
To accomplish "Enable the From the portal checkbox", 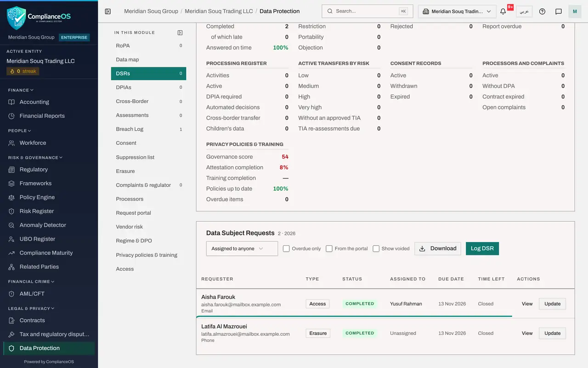I will (329, 249).
